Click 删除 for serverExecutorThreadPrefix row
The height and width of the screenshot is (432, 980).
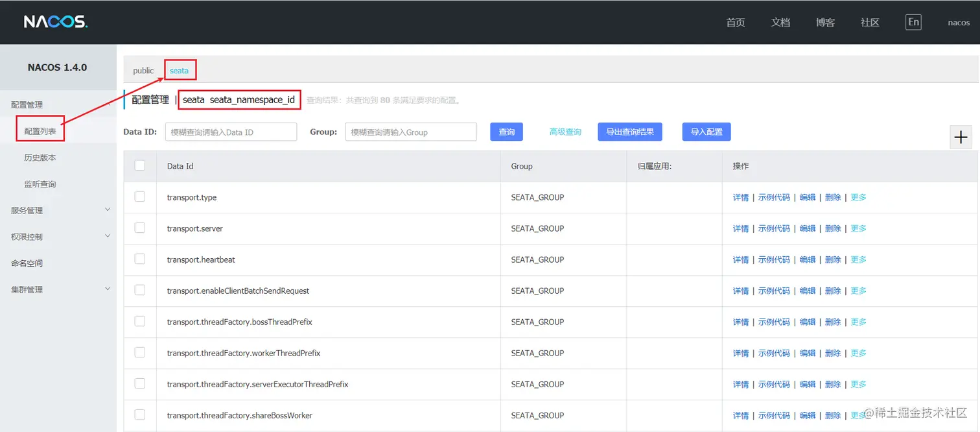tap(833, 384)
